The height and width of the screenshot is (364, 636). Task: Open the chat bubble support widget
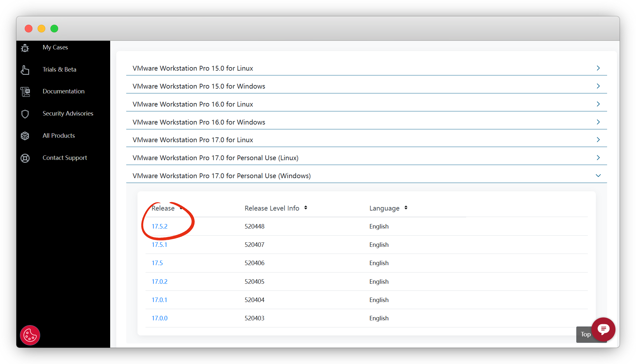pyautogui.click(x=603, y=329)
